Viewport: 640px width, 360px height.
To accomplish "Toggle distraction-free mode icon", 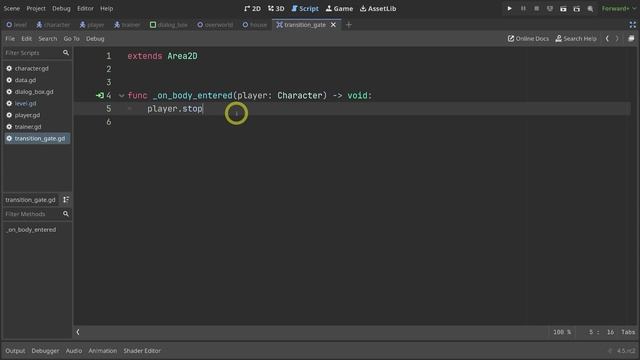I will click(x=632, y=24).
